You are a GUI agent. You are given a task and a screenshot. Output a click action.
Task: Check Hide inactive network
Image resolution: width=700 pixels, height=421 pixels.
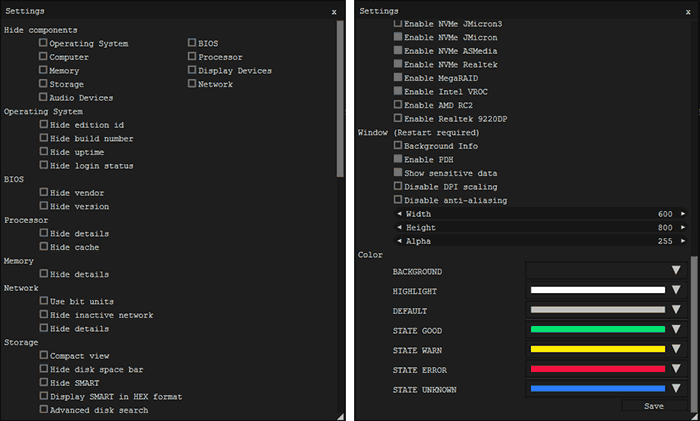coord(43,314)
